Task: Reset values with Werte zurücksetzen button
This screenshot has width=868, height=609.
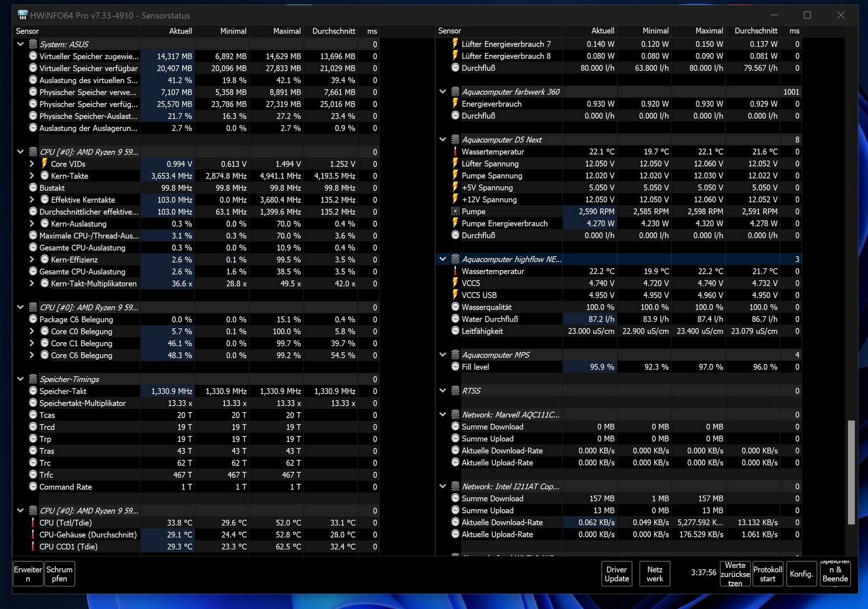Action: pos(736,574)
